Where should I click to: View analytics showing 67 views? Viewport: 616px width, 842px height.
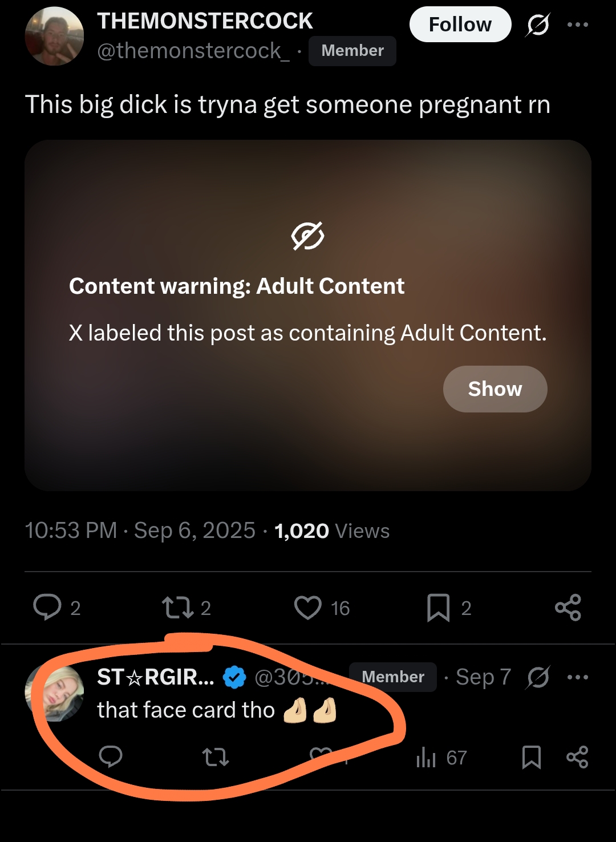click(441, 758)
